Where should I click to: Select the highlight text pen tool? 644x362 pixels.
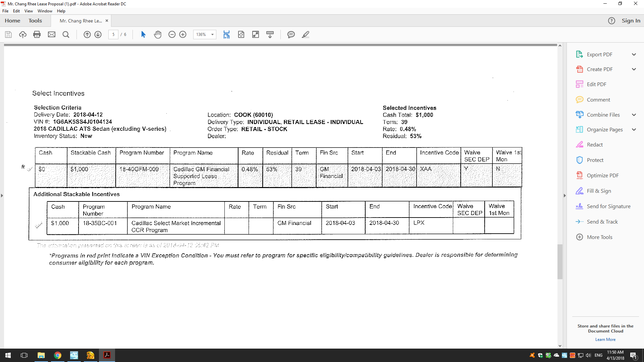coord(306,35)
